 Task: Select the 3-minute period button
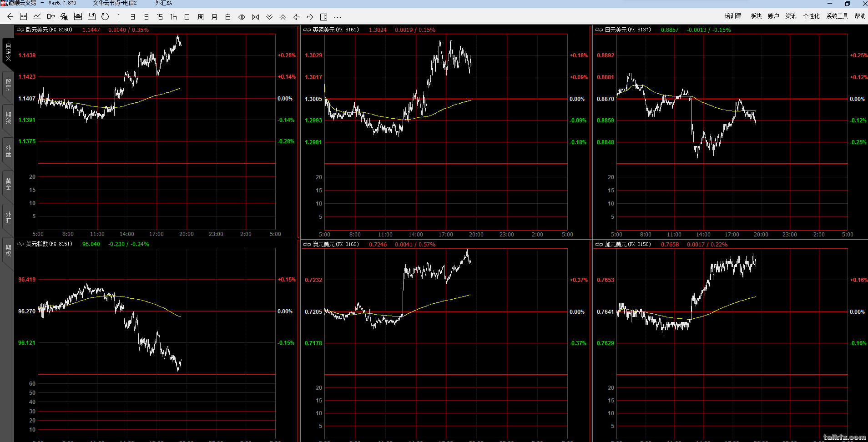point(132,17)
